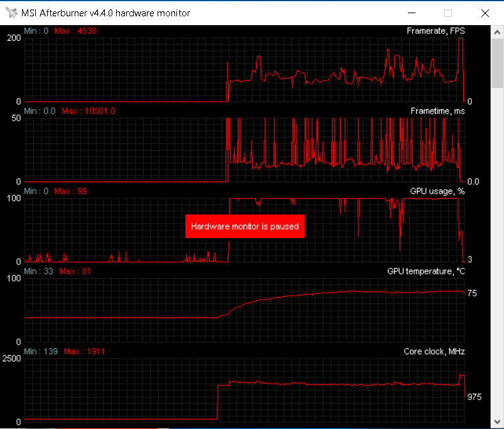Click the current GPU usage reading '3'
This screenshot has width=504, height=429.
pos(469,259)
